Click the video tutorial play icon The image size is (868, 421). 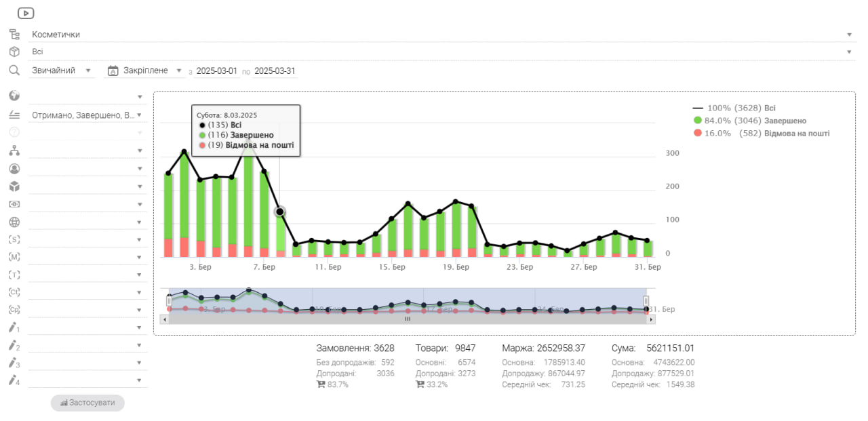[26, 13]
